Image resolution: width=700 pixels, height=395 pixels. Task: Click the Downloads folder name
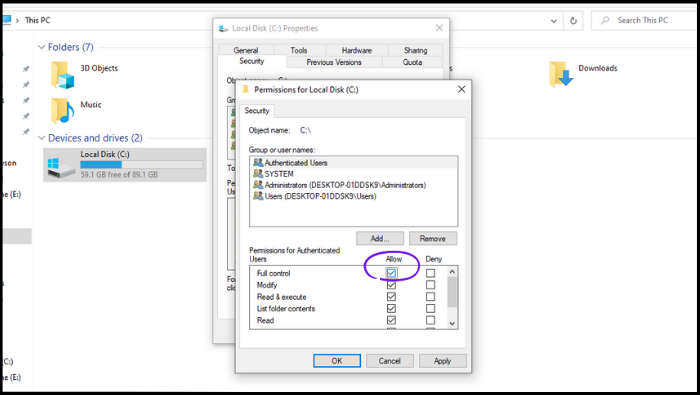(x=598, y=68)
